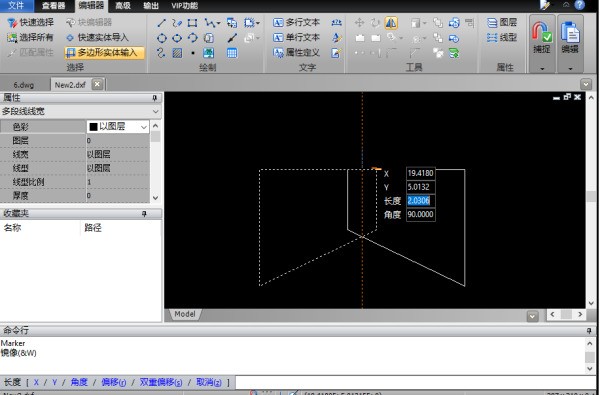The image size is (600, 395).
Task: Select the Rectangle drawing tool
Action: pyautogui.click(x=192, y=23)
